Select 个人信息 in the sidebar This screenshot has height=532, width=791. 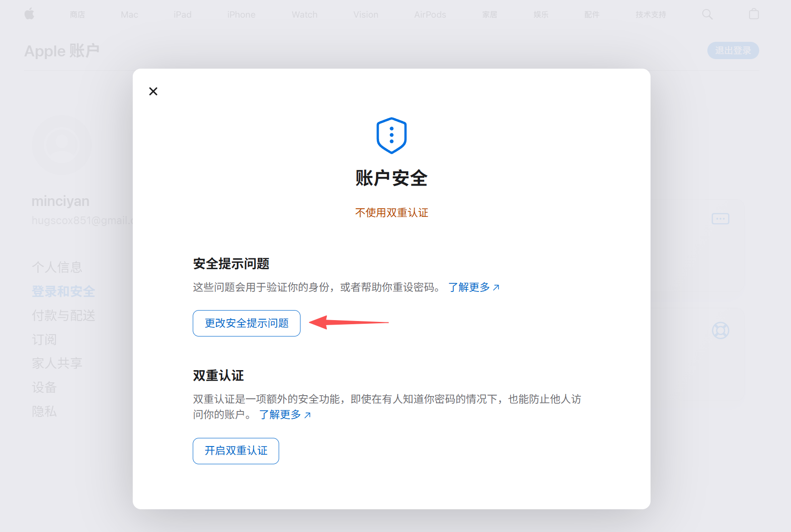pos(57,267)
